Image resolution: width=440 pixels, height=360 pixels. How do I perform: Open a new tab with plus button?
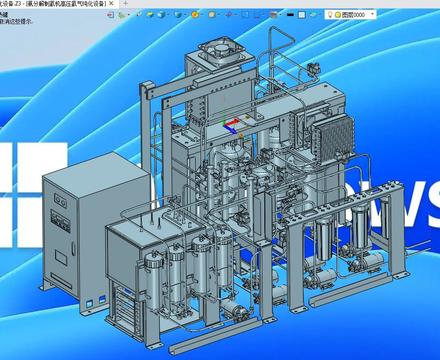pyautogui.click(x=126, y=4)
